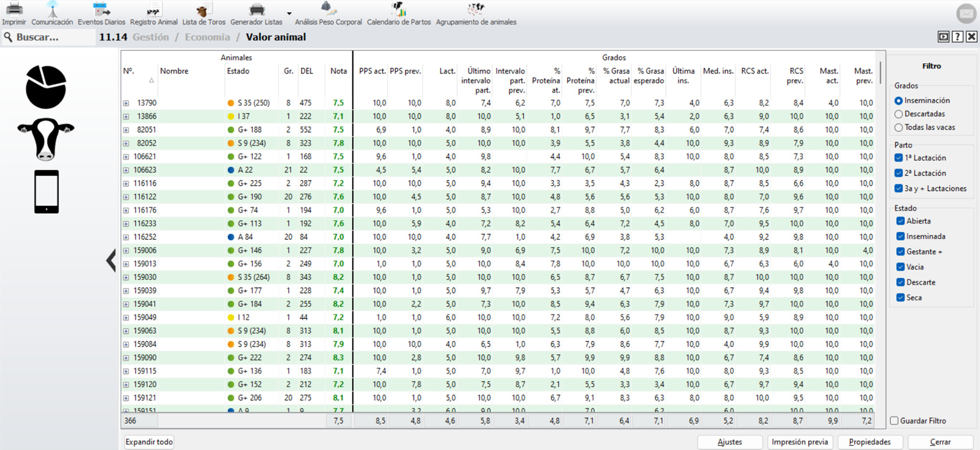Screen dimensions: 980x450
Task: Select the Descartadas radio button
Action: pos(898,114)
